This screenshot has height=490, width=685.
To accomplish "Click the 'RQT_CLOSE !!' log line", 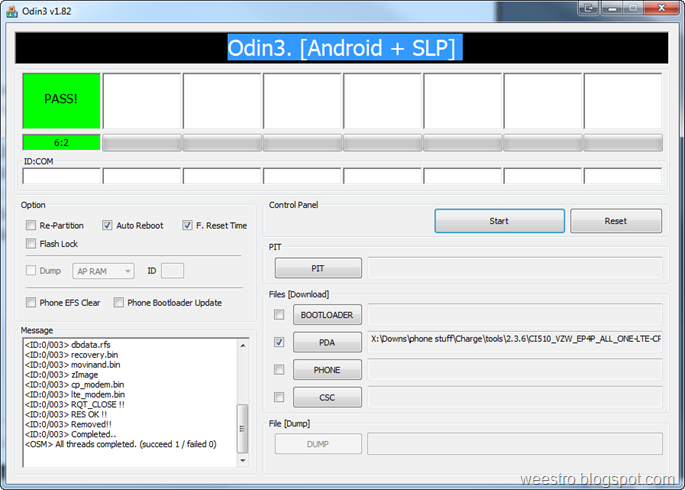I will click(x=74, y=404).
